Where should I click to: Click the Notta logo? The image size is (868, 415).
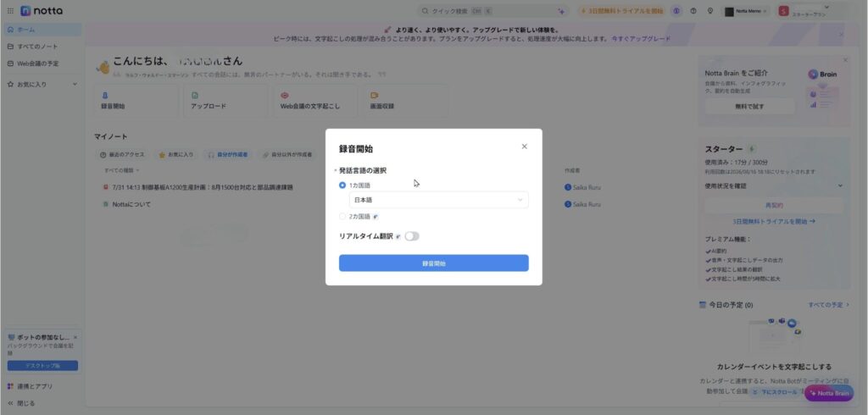[42, 11]
